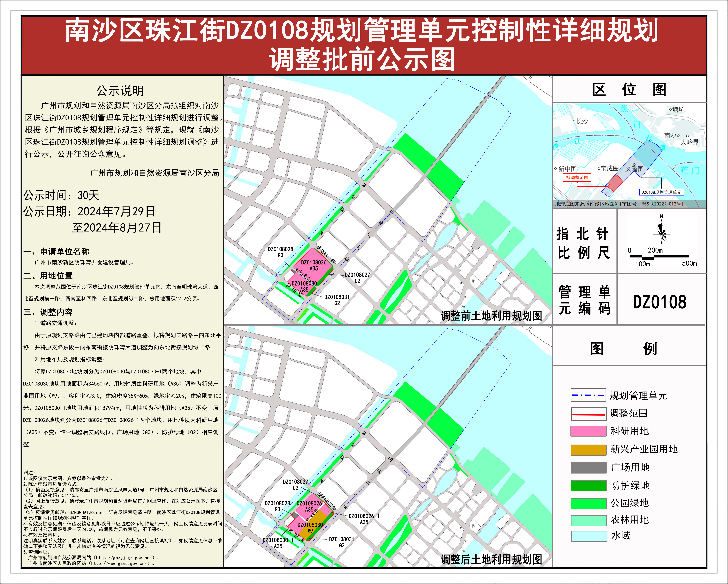
Task: Click the 长沙 place name in location map
Action: click(x=582, y=121)
